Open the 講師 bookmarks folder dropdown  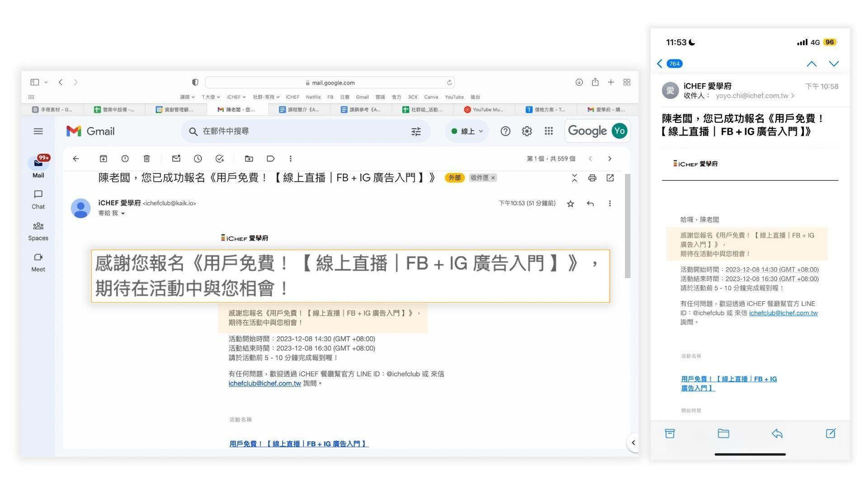click(x=187, y=97)
